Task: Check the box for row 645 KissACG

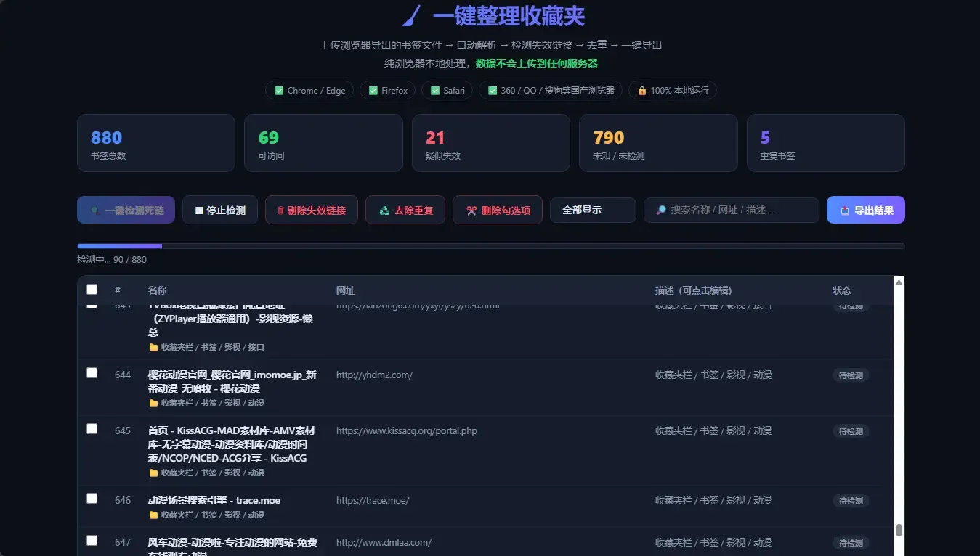Action: pyautogui.click(x=92, y=428)
